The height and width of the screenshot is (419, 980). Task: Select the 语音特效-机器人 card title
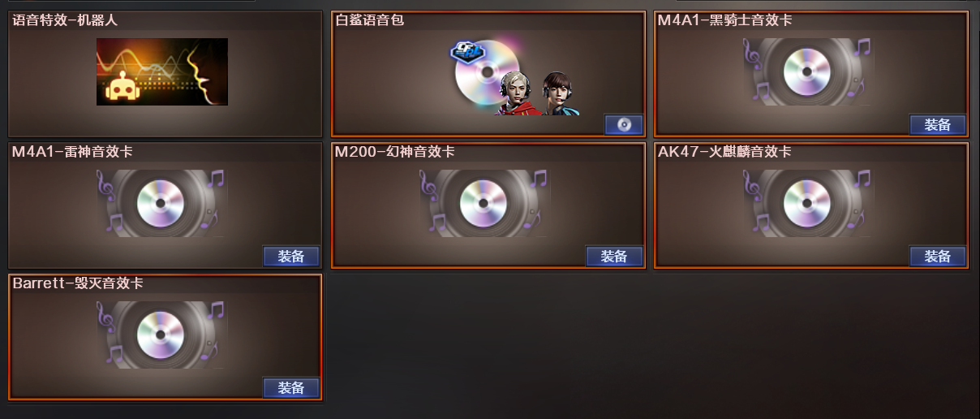pos(65,20)
